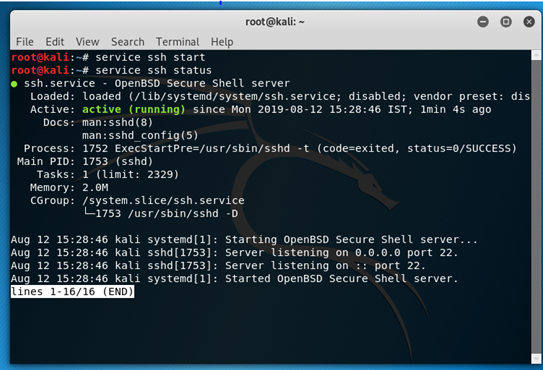Open the Terminal menu
Viewport: 543px width, 370px height.
pyautogui.click(x=177, y=42)
